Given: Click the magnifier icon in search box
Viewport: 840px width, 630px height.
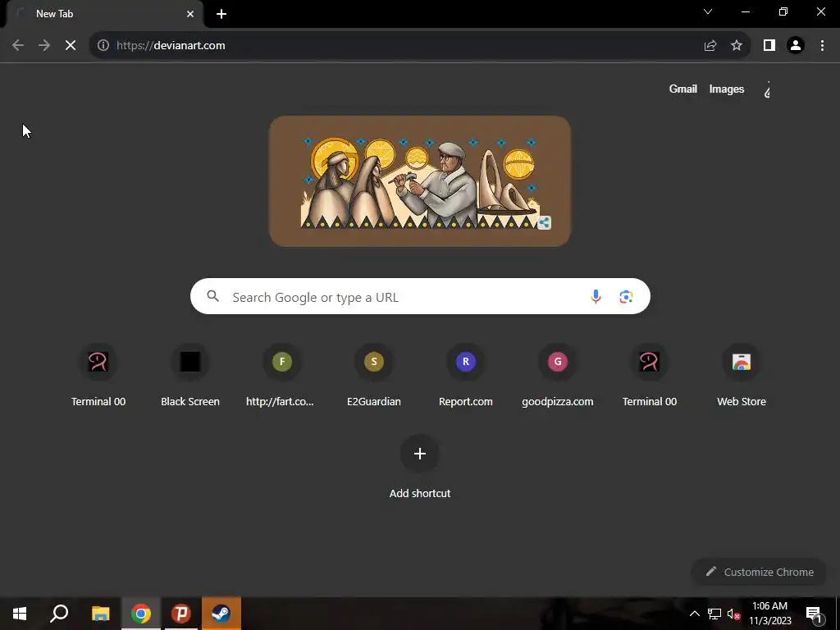Looking at the screenshot, I should tap(213, 296).
